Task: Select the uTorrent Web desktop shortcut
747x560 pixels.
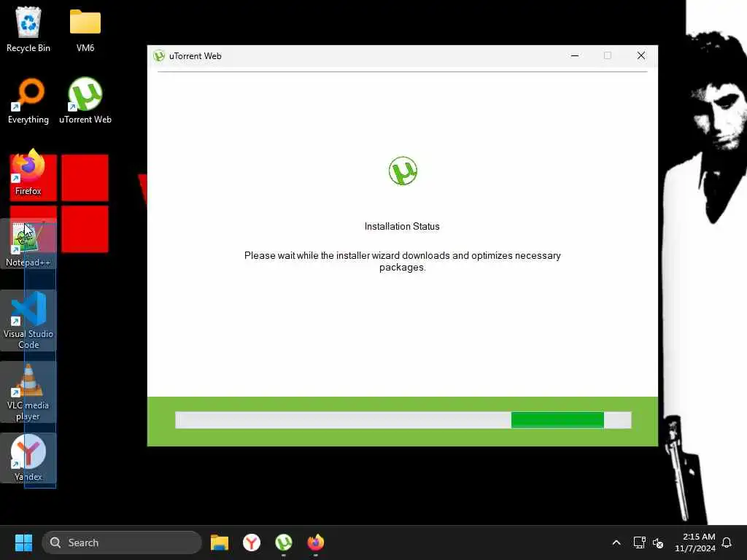Action: 85,101
